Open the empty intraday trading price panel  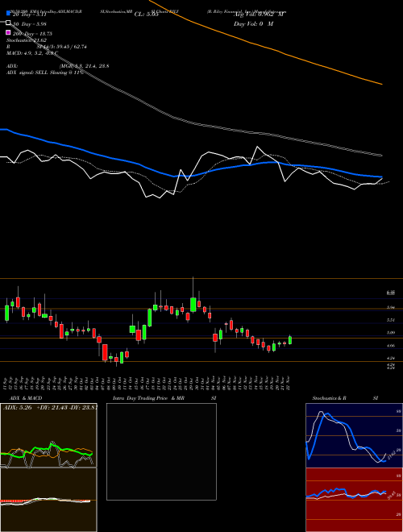click(x=161, y=451)
